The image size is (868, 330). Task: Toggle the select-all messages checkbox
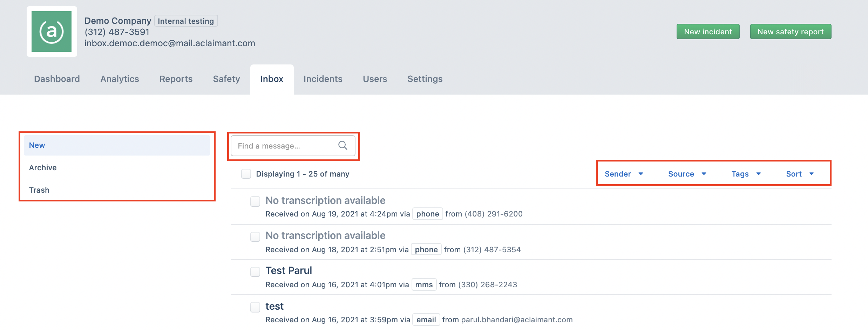point(246,174)
